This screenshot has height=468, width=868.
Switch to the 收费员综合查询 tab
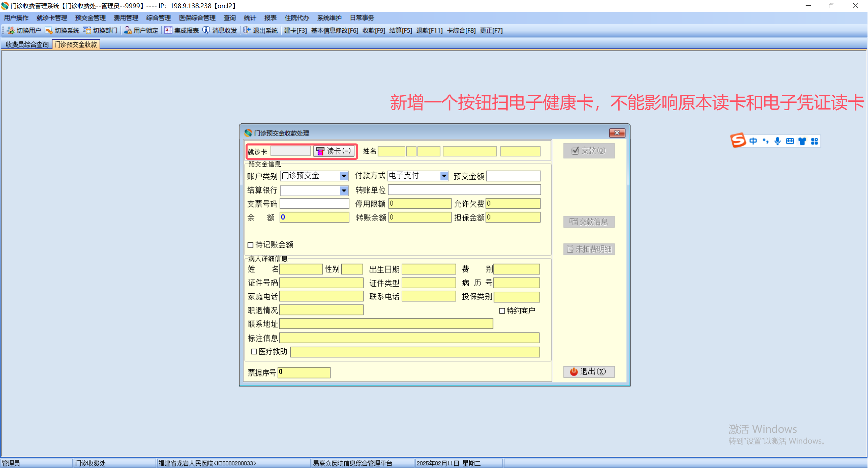pyautogui.click(x=27, y=44)
